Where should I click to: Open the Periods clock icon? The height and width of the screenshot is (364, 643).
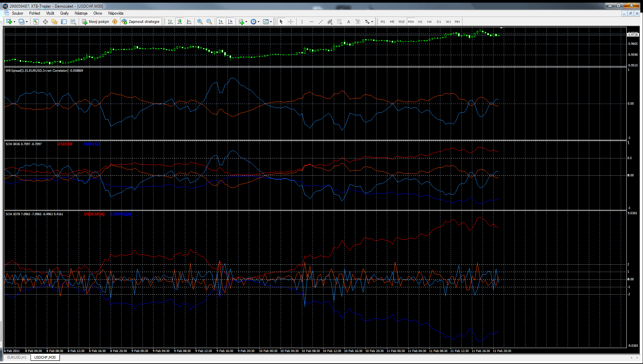253,22
